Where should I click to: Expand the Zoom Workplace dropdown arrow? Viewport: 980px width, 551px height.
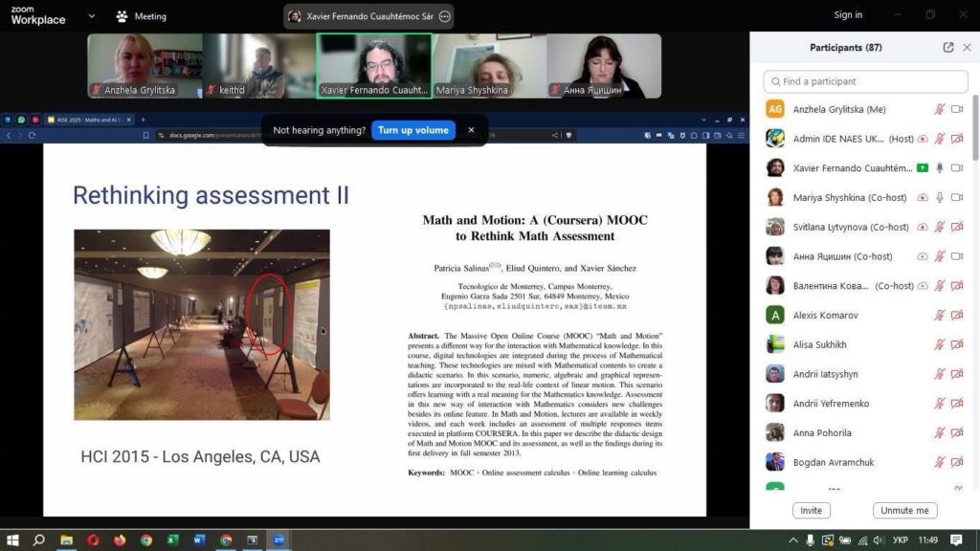pos(92,16)
